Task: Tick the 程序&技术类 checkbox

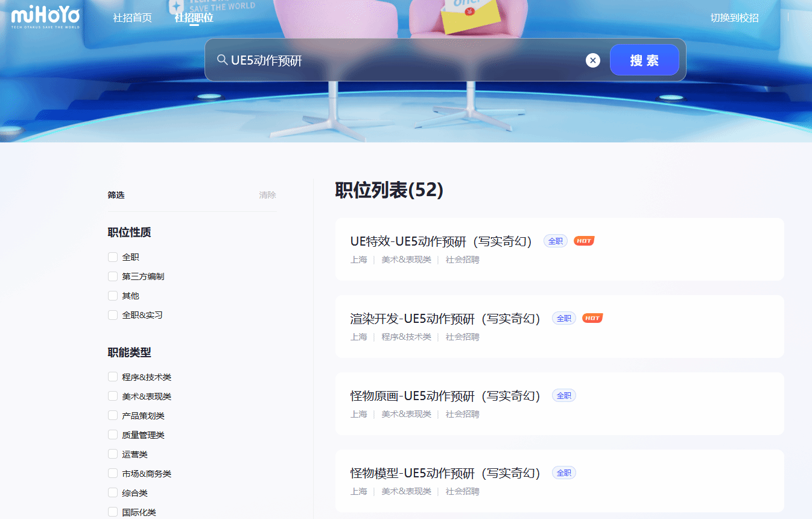Action: tap(113, 377)
